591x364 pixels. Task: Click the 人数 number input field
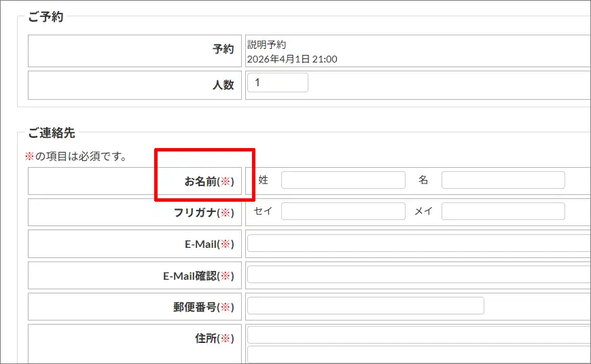[278, 83]
